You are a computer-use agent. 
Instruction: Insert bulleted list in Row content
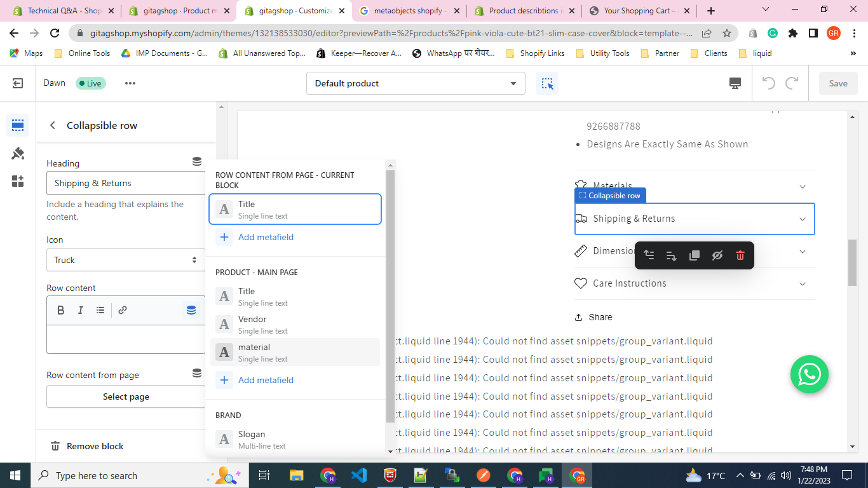pos(100,310)
